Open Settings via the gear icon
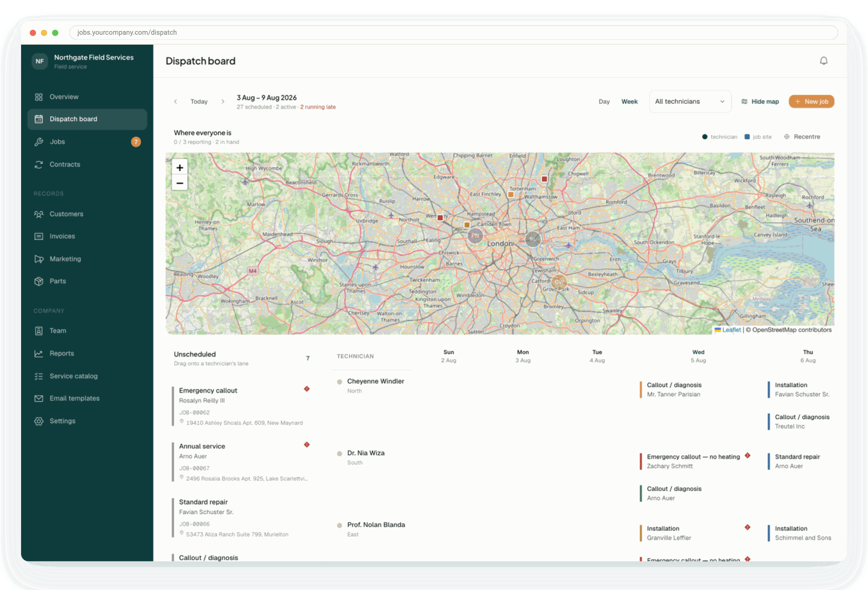This screenshot has width=868, height=590. click(39, 421)
